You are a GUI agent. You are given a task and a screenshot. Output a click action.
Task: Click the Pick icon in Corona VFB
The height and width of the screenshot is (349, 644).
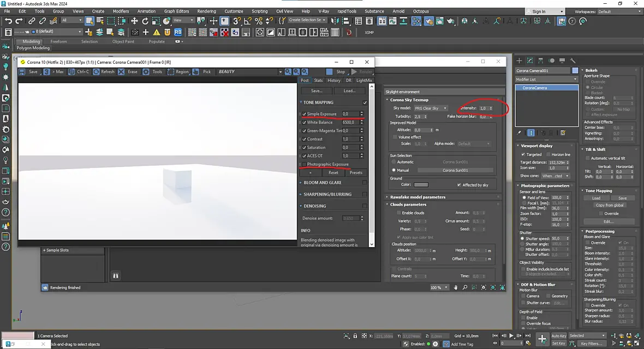196,71
